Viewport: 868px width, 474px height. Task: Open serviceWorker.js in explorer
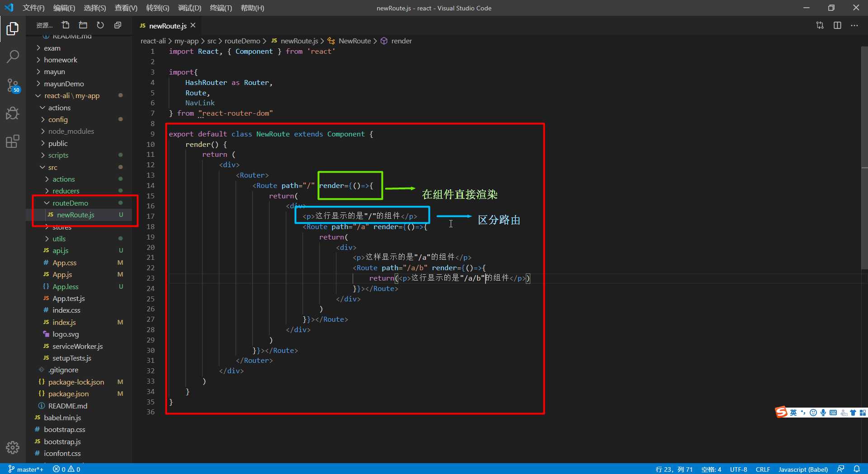(79, 346)
